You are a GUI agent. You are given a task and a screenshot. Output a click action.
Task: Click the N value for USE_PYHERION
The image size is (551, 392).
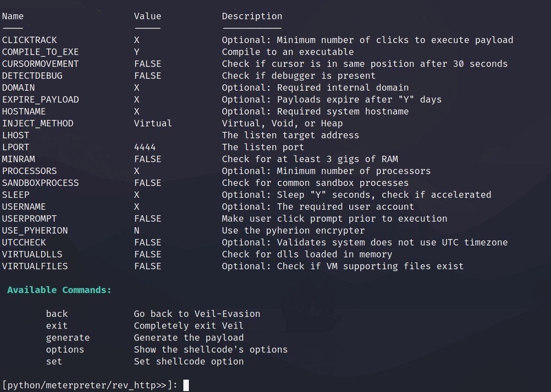coord(137,230)
